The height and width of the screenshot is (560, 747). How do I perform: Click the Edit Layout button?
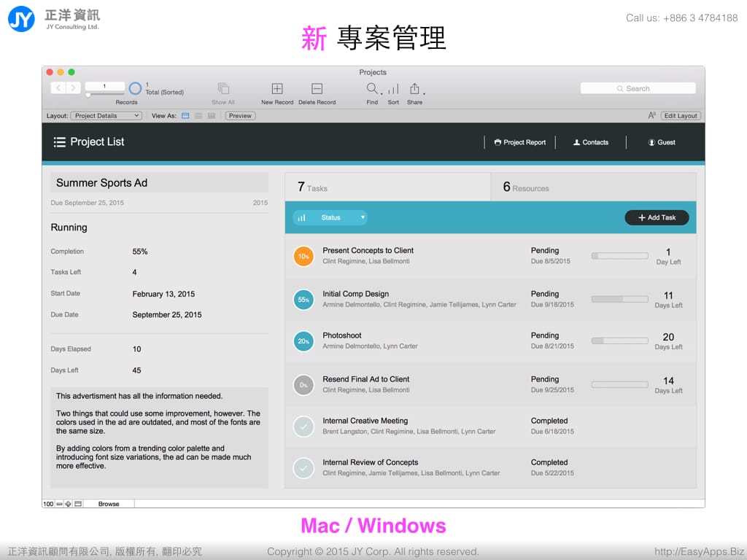[x=680, y=116]
